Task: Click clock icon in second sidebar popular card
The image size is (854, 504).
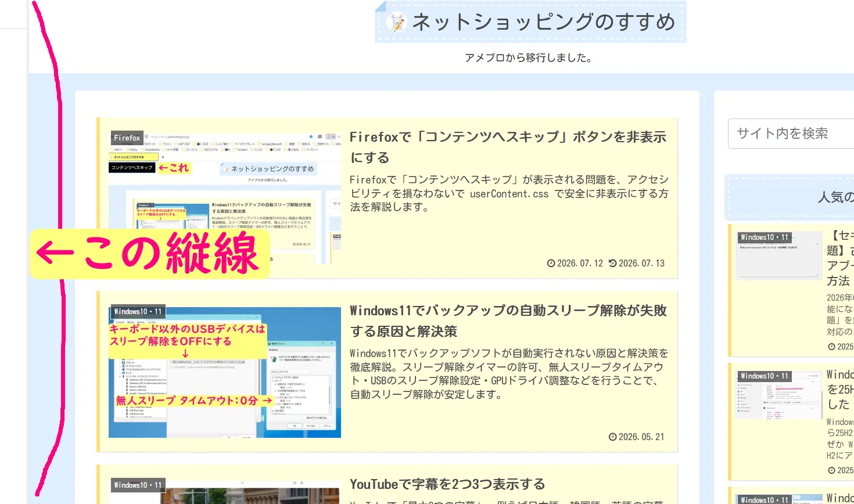Action: pos(831,470)
